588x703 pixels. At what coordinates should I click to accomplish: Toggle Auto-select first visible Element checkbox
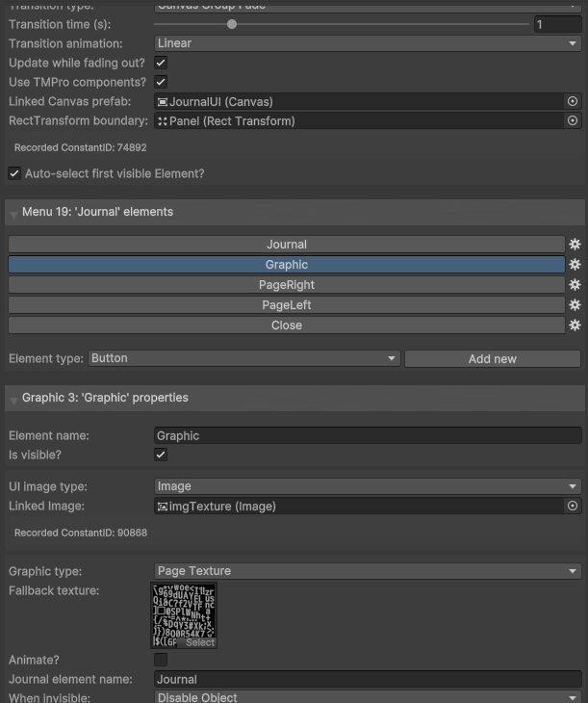coord(14,173)
